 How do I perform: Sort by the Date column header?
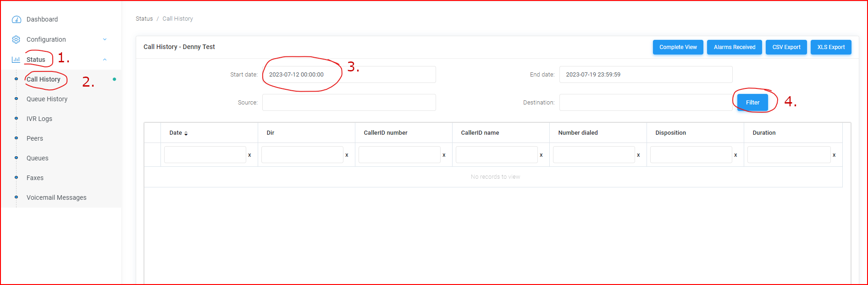(x=176, y=133)
